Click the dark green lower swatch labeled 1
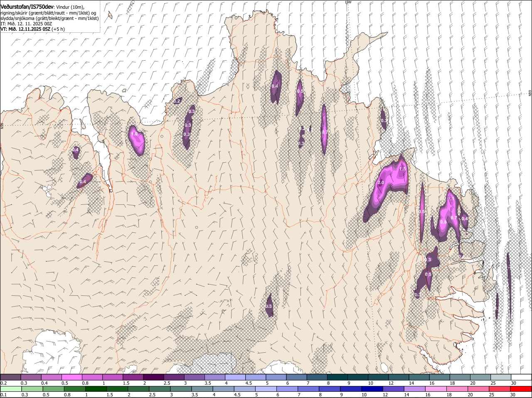Viewport: 532px width, 398px height. [x=96, y=389]
